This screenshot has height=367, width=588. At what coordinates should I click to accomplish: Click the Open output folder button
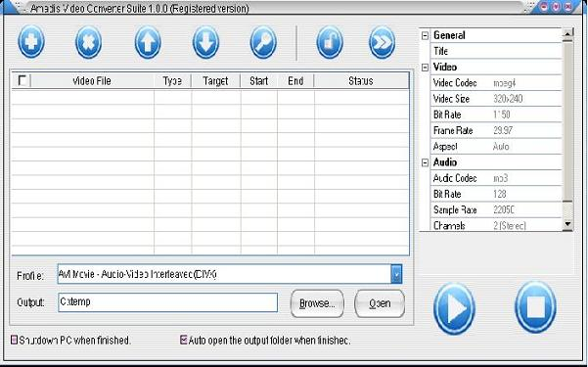tap(380, 303)
